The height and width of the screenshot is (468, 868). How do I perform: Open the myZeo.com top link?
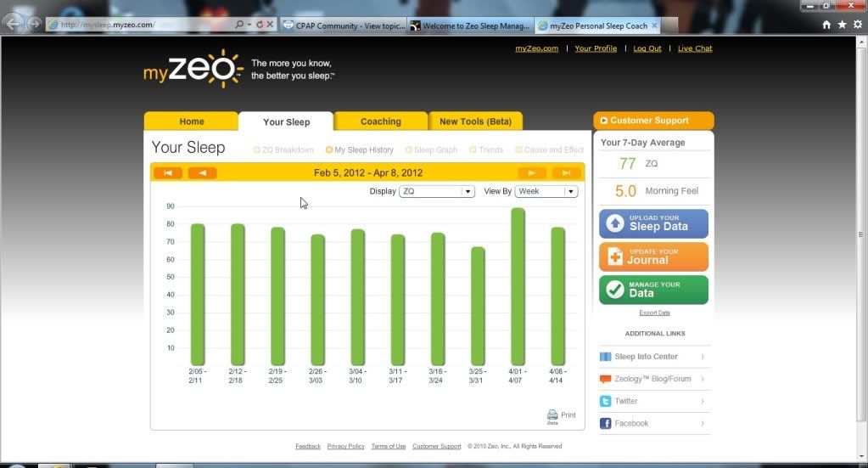tap(537, 48)
